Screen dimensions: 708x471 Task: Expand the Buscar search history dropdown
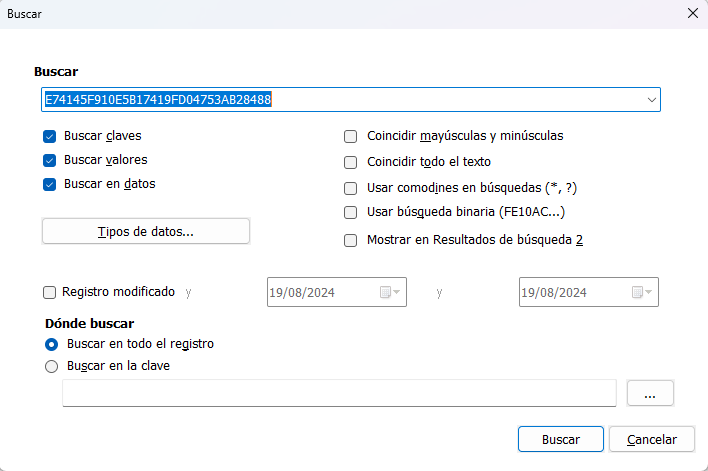(651, 100)
